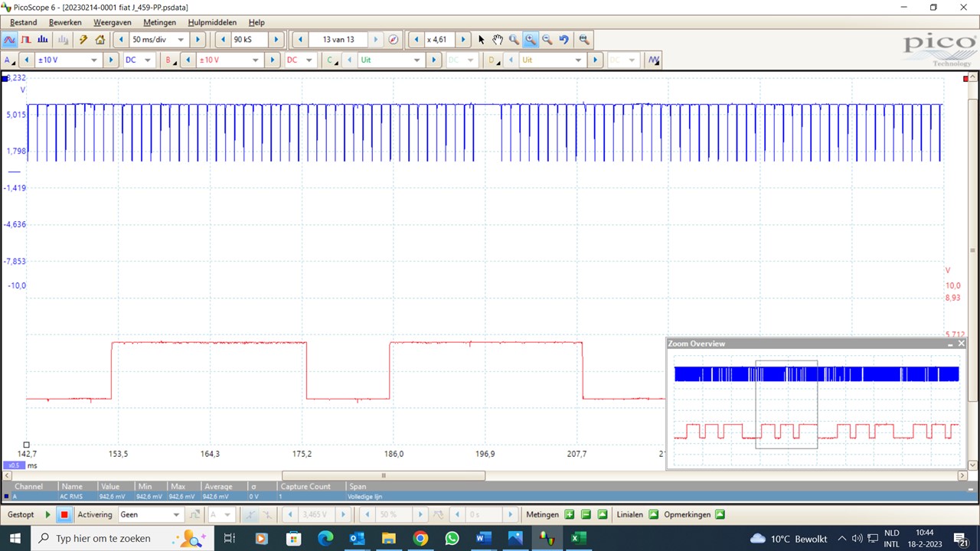Viewport: 980px width, 551px height.
Task: Go to previous waveform buffer
Action: click(301, 40)
